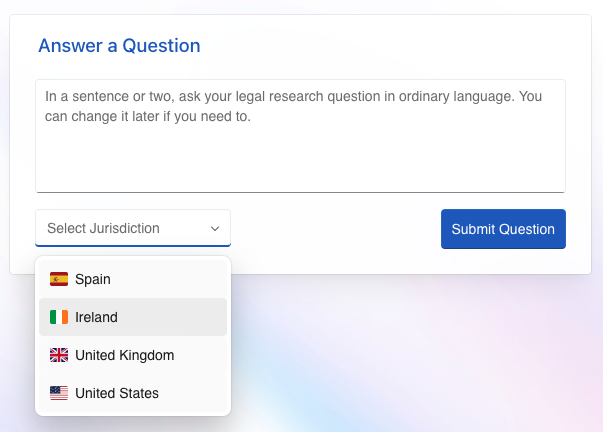603x432 pixels.
Task: Click the Ireland tricolor flag icon
Action: pos(59,317)
